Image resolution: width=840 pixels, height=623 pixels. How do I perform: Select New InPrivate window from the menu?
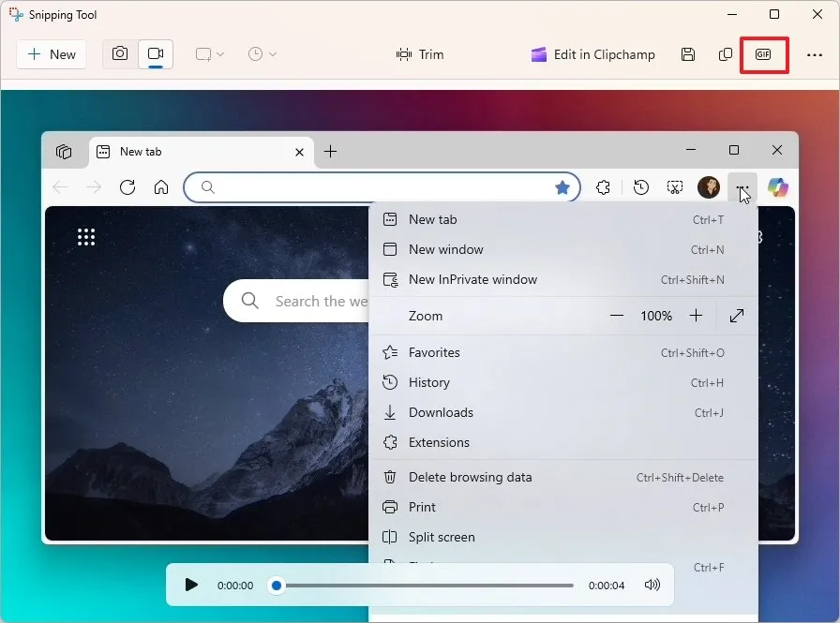pos(472,279)
